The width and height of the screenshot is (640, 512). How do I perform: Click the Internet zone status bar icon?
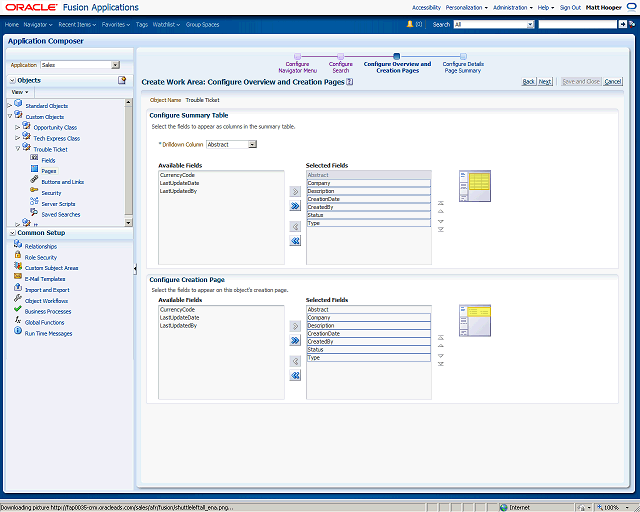504,508
